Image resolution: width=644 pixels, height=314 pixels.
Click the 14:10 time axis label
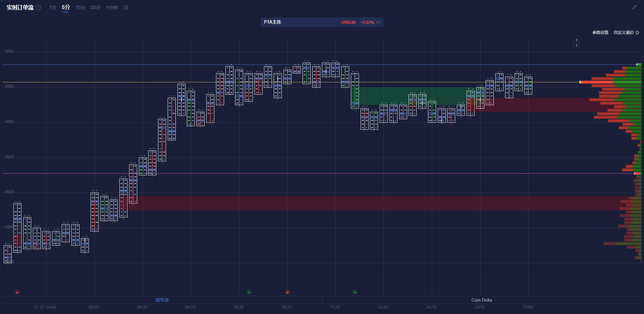coord(431,307)
